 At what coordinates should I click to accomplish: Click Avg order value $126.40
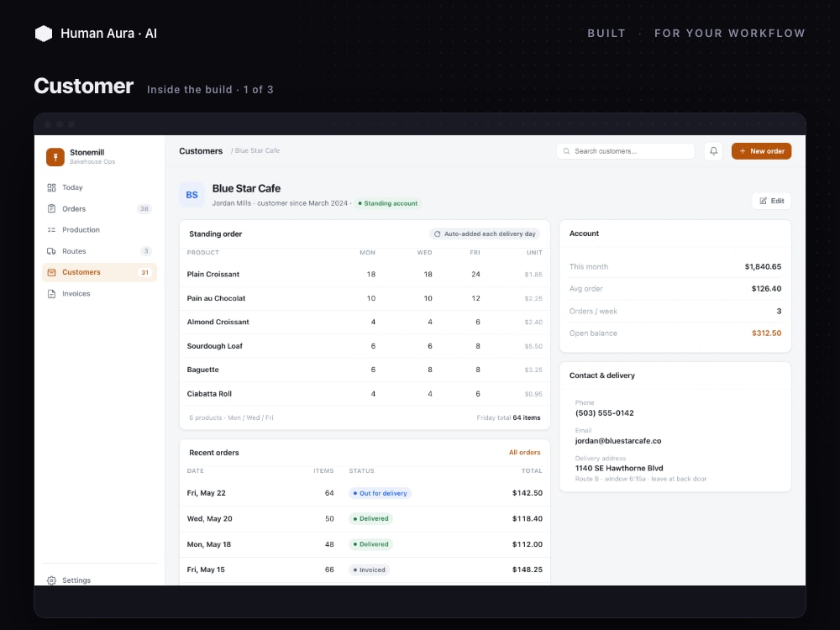pyautogui.click(x=766, y=289)
